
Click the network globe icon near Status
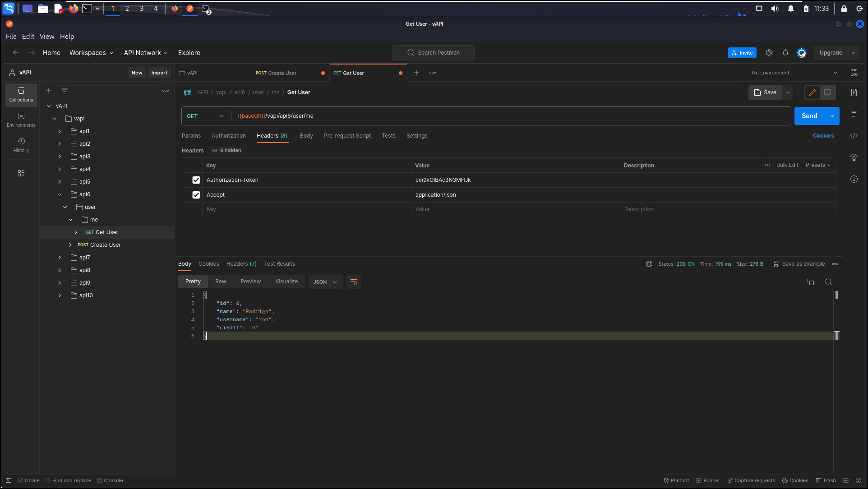coord(649,264)
